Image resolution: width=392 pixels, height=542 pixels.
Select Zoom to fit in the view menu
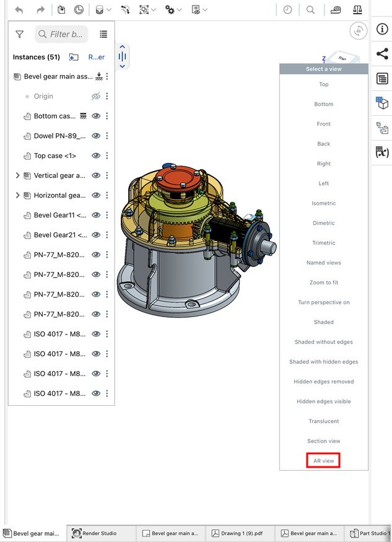point(323,282)
